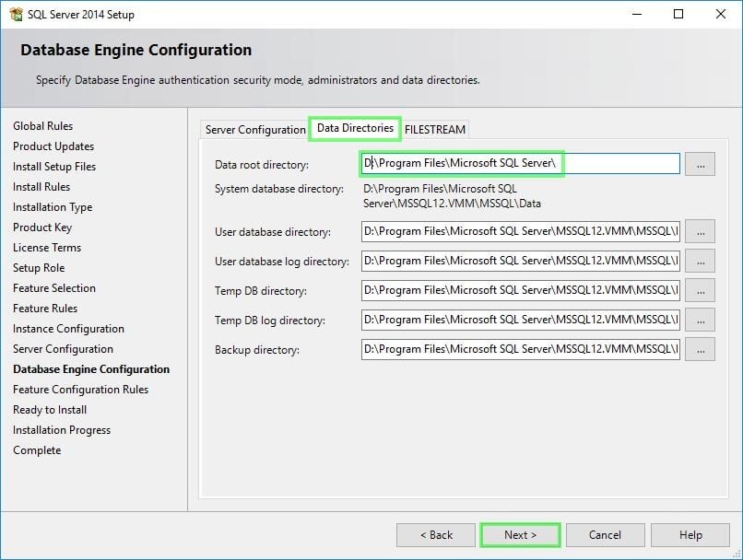
Task: Browse for Temp DB log directory
Action: click(700, 320)
